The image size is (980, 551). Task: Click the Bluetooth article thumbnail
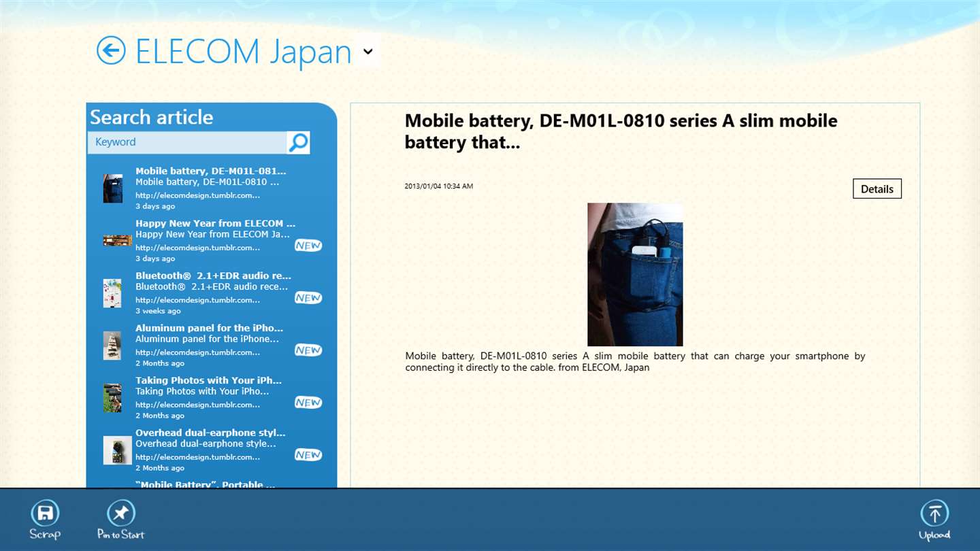pyautogui.click(x=112, y=293)
